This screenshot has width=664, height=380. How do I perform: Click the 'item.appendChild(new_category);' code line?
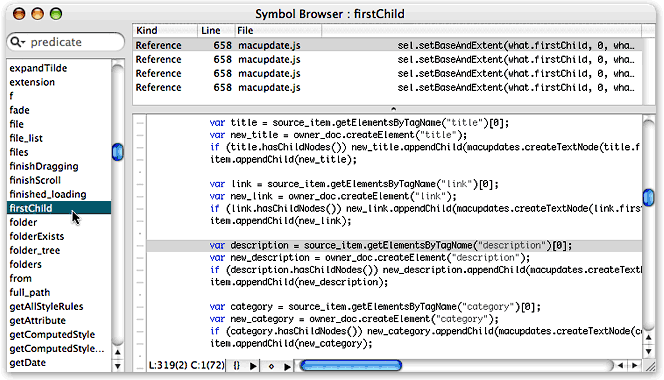(291, 344)
